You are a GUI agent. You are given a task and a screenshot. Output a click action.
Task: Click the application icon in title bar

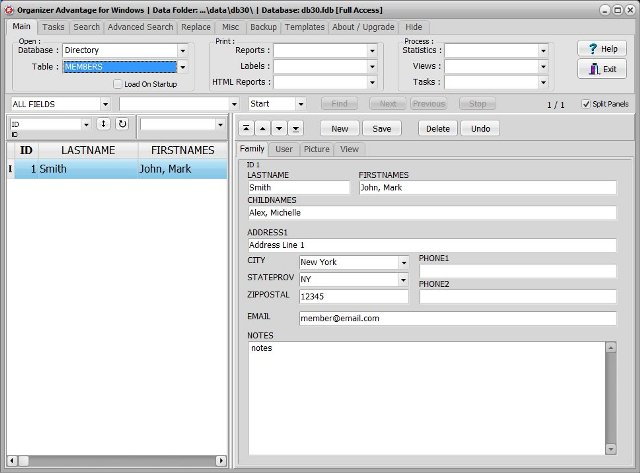pyautogui.click(x=9, y=10)
